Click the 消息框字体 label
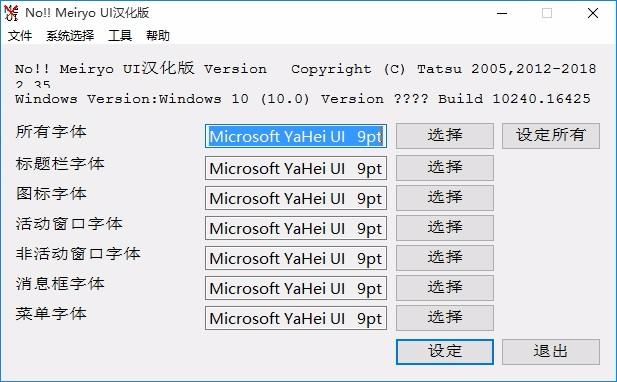This screenshot has height=382, width=617. point(60,283)
